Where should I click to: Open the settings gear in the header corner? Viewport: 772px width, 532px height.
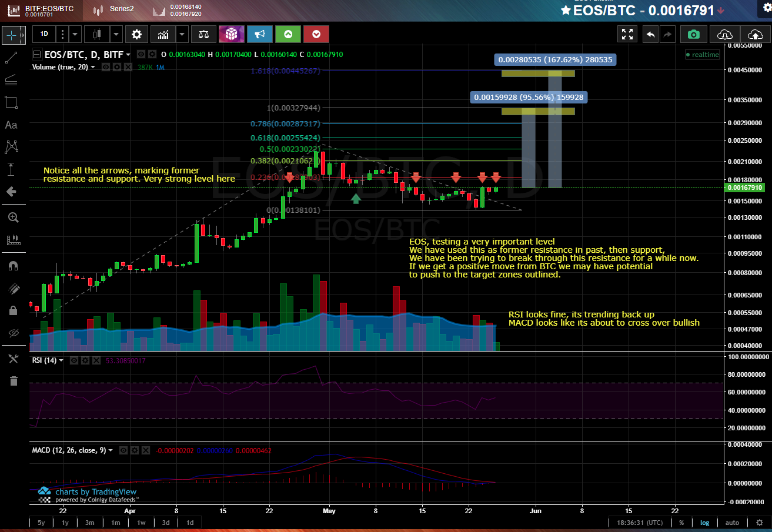tap(766, 8)
